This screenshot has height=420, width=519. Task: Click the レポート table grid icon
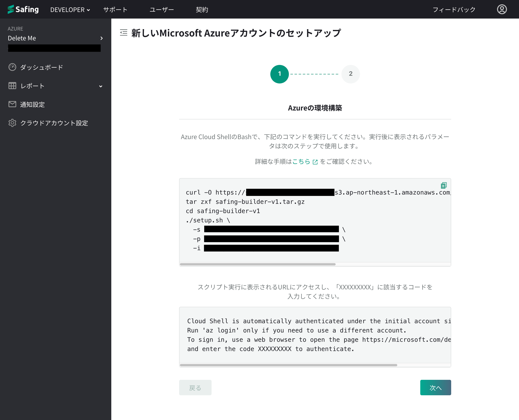point(12,86)
